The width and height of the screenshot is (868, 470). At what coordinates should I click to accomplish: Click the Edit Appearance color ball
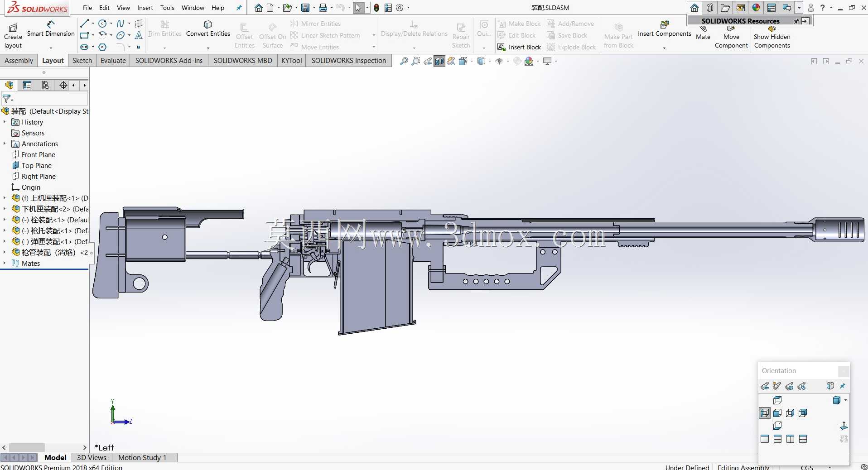click(517, 61)
